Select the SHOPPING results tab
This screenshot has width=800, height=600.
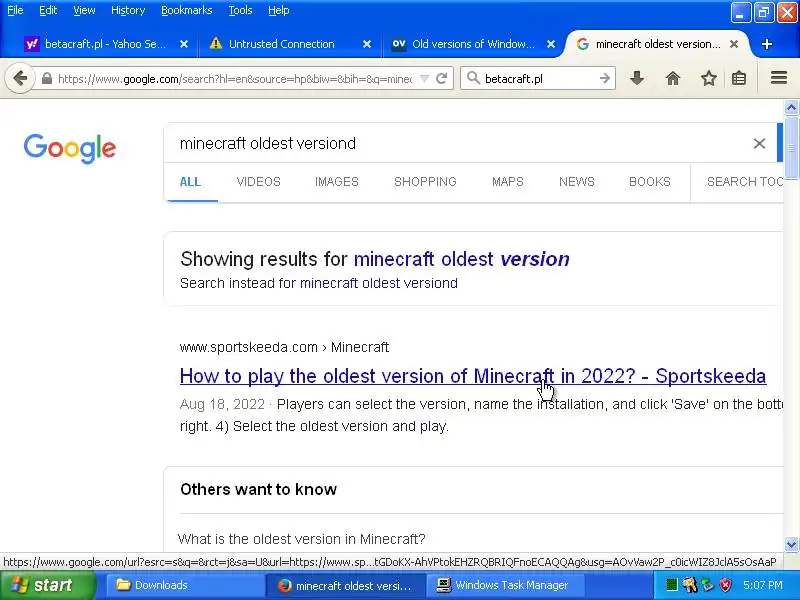[425, 182]
